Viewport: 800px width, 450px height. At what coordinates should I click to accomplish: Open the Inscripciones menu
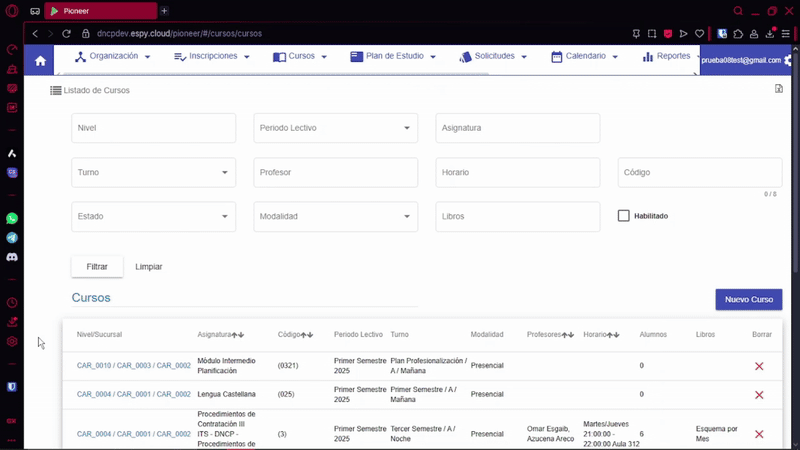click(213, 57)
